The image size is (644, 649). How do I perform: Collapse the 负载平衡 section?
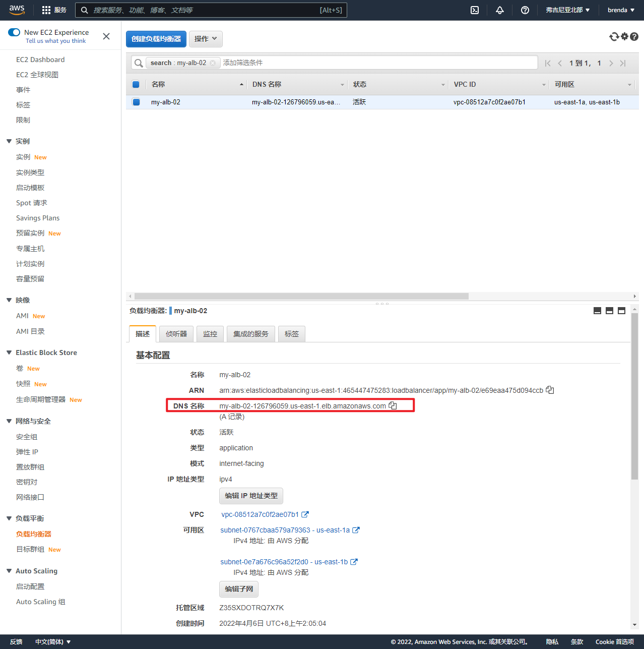click(x=9, y=518)
